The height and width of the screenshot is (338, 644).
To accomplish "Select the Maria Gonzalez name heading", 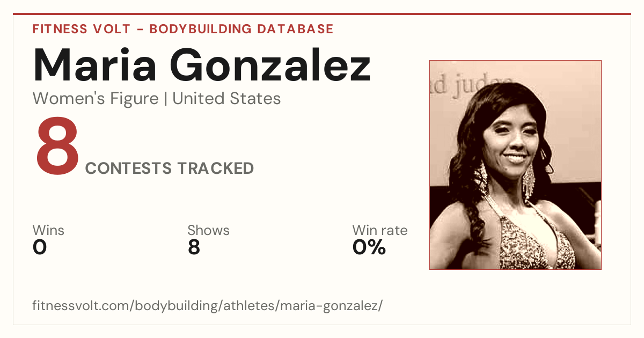I will click(x=202, y=65).
